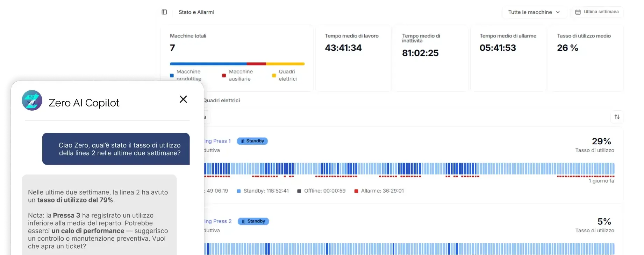Image resolution: width=644 pixels, height=255 pixels.
Task: Open the Press 1 machine link
Action: point(217,141)
